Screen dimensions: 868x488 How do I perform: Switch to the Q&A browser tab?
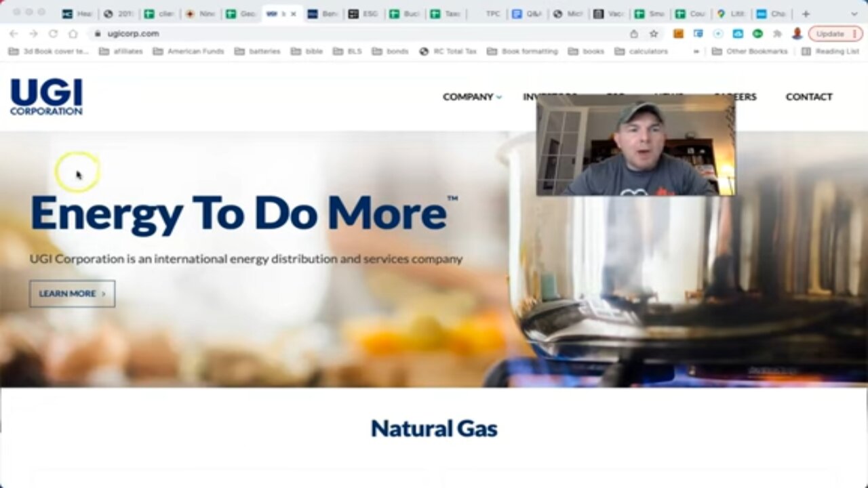[527, 14]
